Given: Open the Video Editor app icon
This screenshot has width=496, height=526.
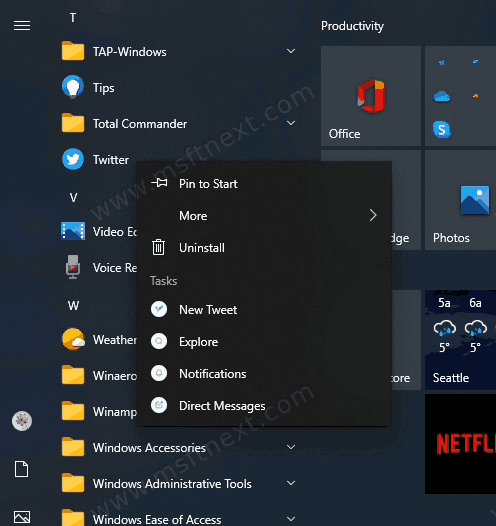Looking at the screenshot, I should point(73,231).
